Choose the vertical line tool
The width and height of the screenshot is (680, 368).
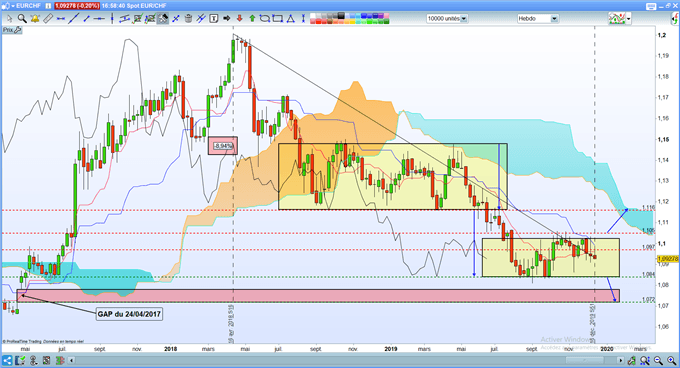[x=112, y=19]
